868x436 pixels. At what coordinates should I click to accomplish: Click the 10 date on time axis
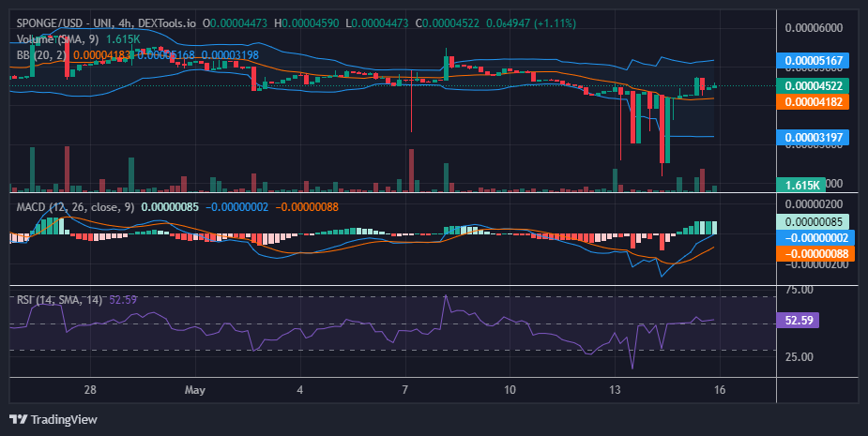[510, 389]
